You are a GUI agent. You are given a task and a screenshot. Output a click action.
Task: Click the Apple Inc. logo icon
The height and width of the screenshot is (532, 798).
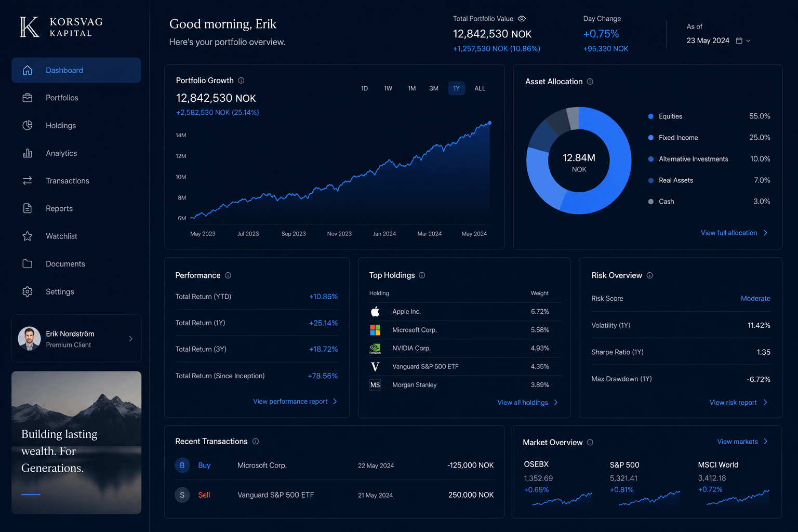tap(375, 312)
